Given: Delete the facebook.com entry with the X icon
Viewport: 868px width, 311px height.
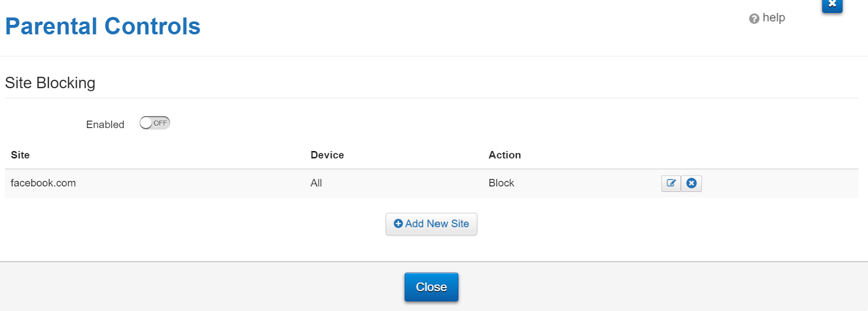Looking at the screenshot, I should point(691,183).
